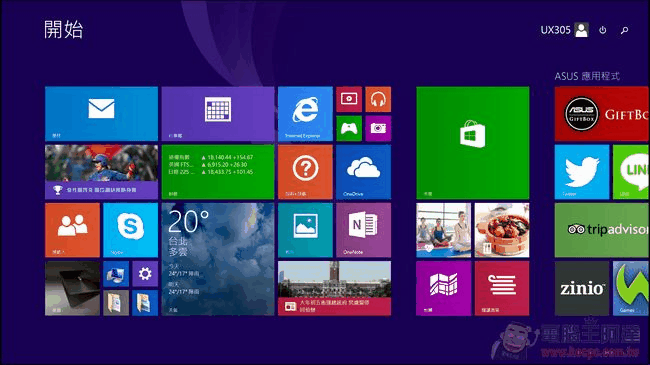Viewport: 650px width, 365px height.
Task: Click the search magnifier icon
Action: (x=624, y=30)
